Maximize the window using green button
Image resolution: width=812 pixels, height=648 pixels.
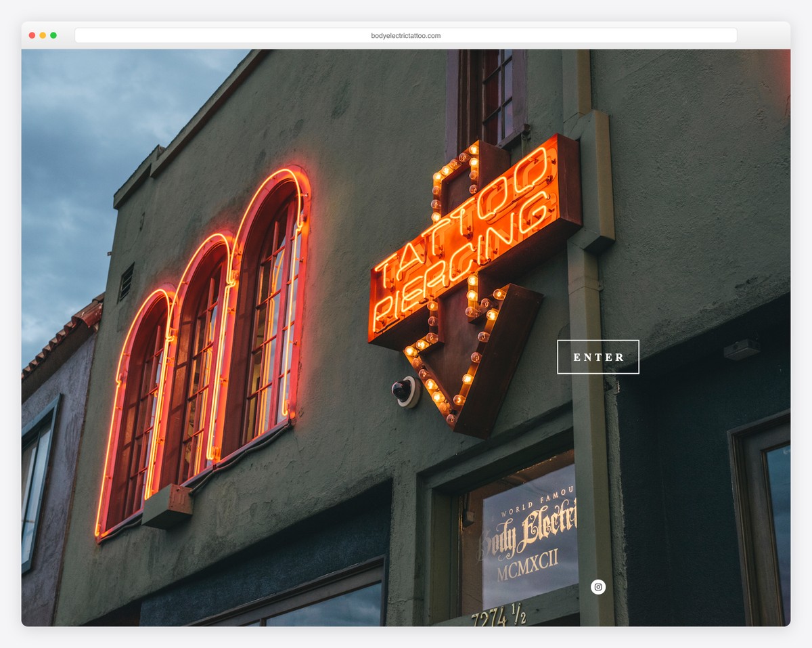pos(53,35)
